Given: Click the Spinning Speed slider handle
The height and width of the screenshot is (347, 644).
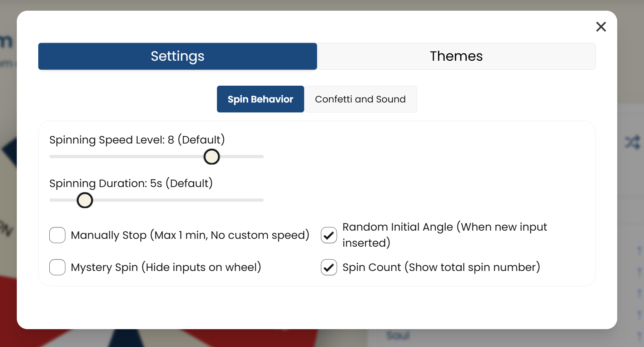Looking at the screenshot, I should (212, 157).
